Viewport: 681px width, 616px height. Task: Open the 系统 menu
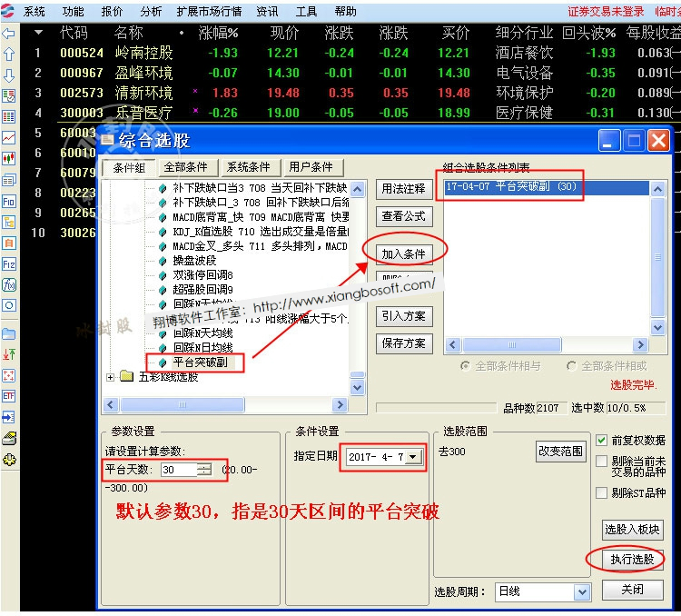[34, 11]
